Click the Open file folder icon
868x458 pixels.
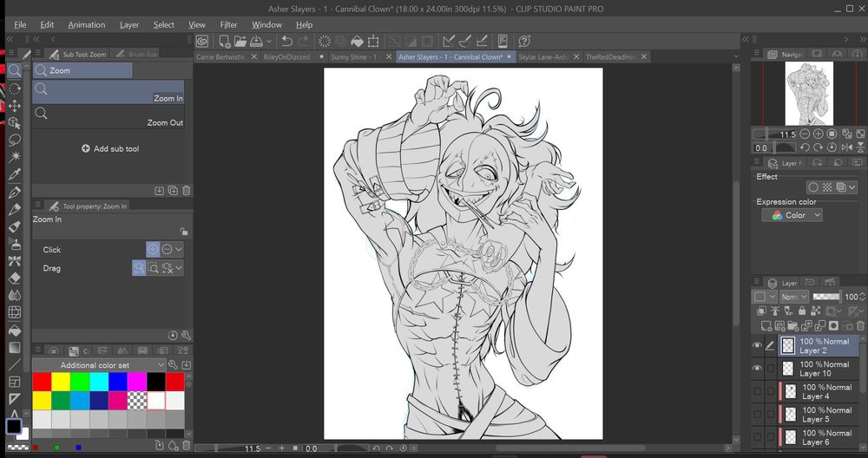click(241, 41)
